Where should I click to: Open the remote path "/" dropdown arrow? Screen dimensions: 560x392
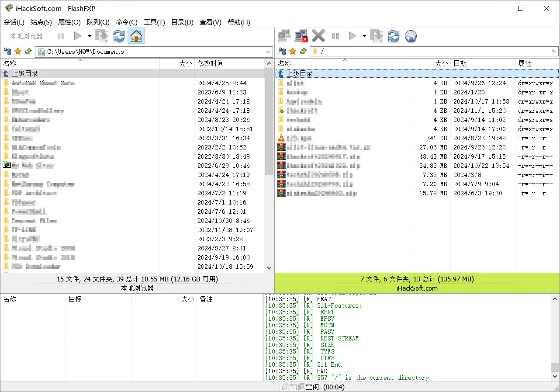[x=554, y=52]
